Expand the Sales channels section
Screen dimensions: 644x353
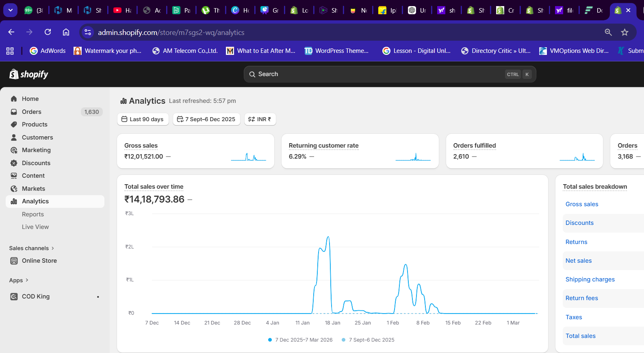click(32, 248)
